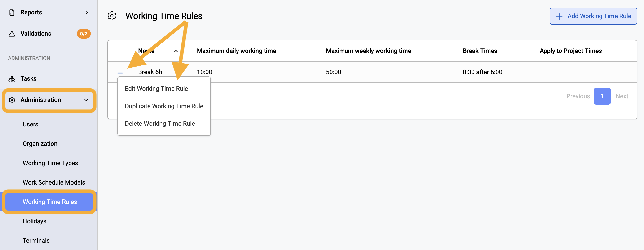Choose Duplicate Working Time Rule

pyautogui.click(x=164, y=106)
